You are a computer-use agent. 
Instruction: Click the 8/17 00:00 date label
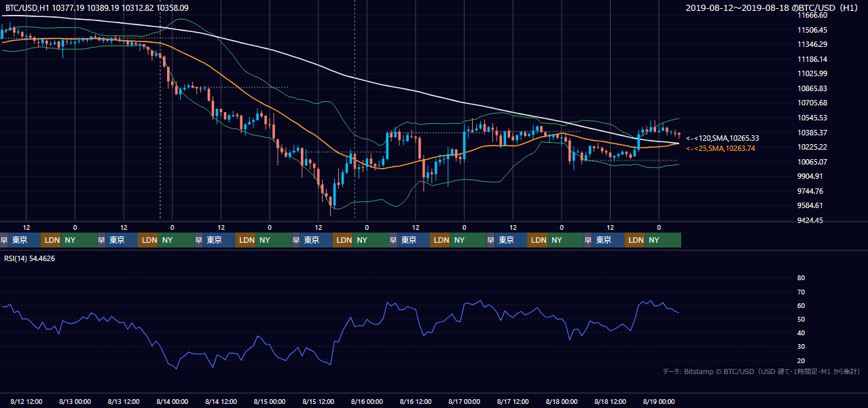tap(465, 401)
